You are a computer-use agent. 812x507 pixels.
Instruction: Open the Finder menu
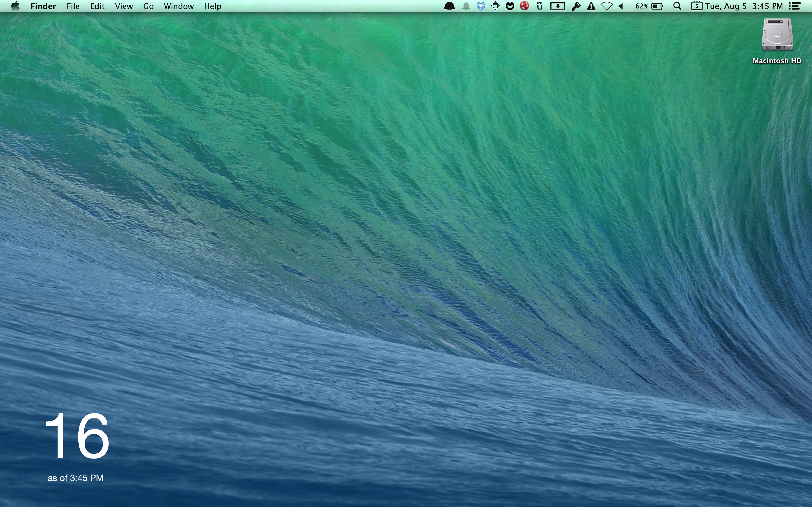tap(43, 6)
